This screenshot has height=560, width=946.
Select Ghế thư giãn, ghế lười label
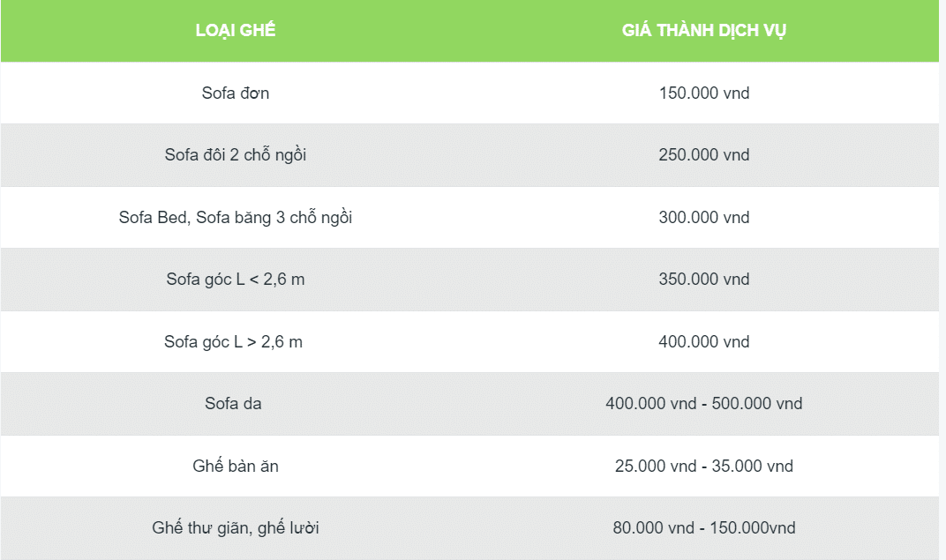[x=236, y=528]
